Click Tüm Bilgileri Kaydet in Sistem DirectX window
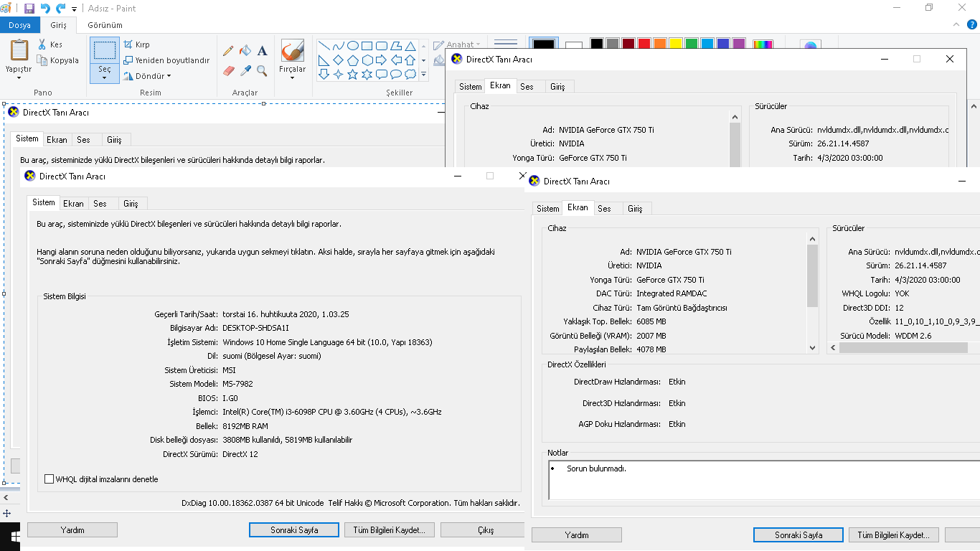980x551 pixels. (x=390, y=530)
